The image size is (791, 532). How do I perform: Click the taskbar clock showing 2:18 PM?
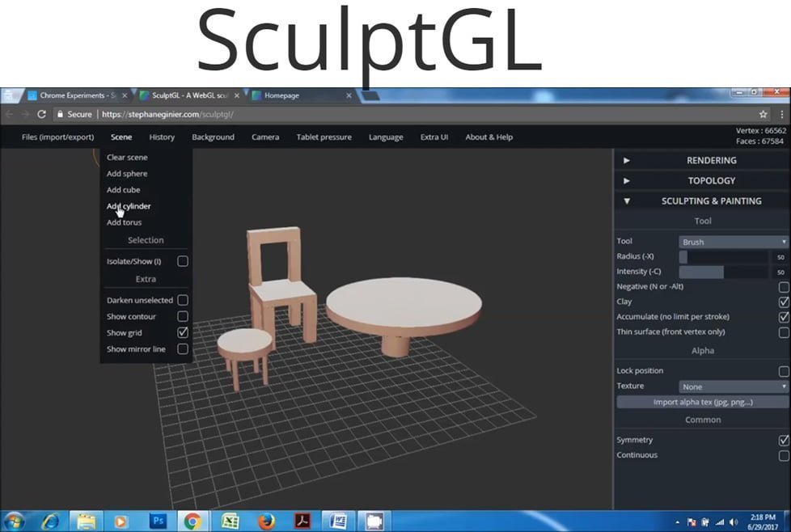(x=762, y=522)
